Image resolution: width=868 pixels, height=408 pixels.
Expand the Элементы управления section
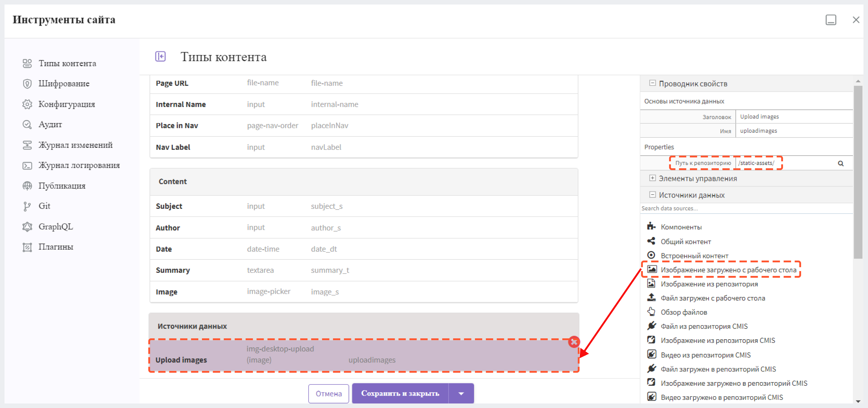tap(652, 178)
